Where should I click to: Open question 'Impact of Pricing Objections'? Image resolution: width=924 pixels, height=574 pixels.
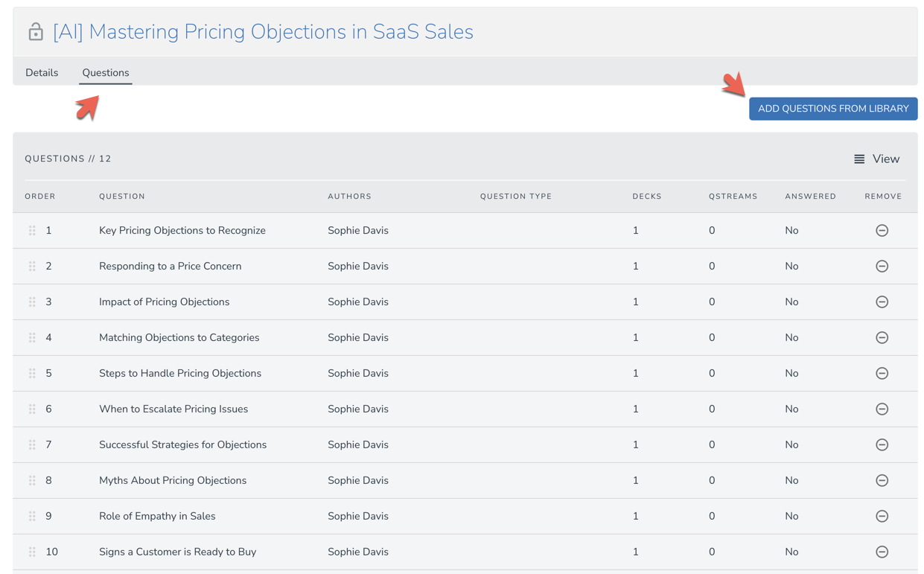pyautogui.click(x=164, y=302)
